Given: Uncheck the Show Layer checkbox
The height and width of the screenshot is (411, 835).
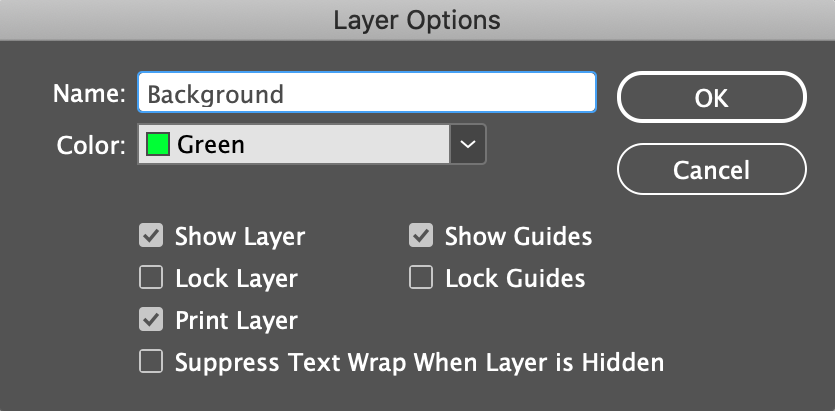Looking at the screenshot, I should coord(151,236).
